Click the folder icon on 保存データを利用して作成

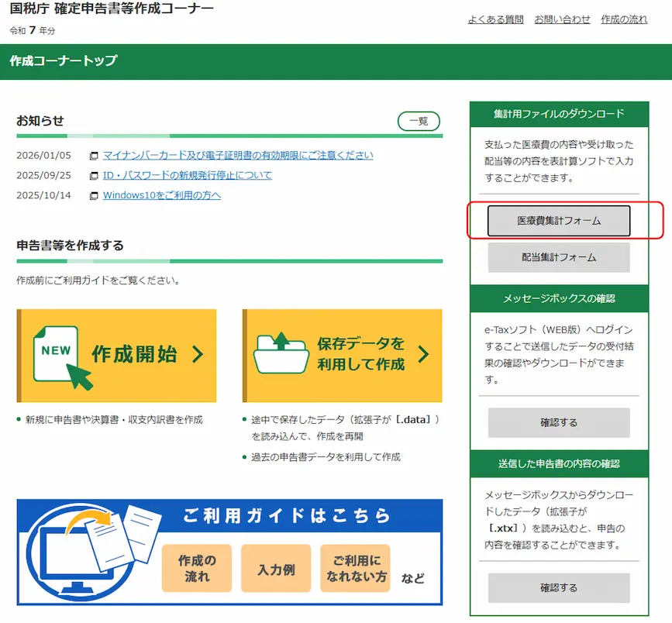pyautogui.click(x=281, y=353)
